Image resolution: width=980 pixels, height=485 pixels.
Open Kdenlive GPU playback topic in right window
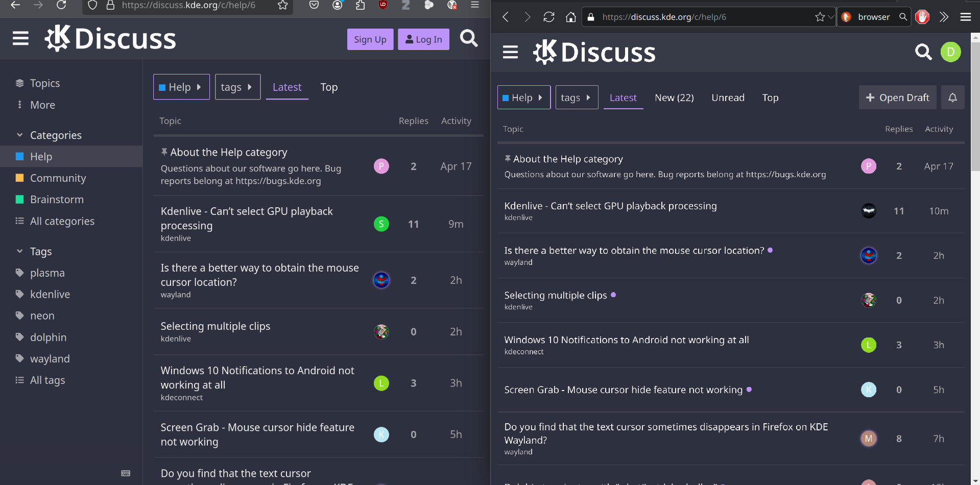(610, 206)
